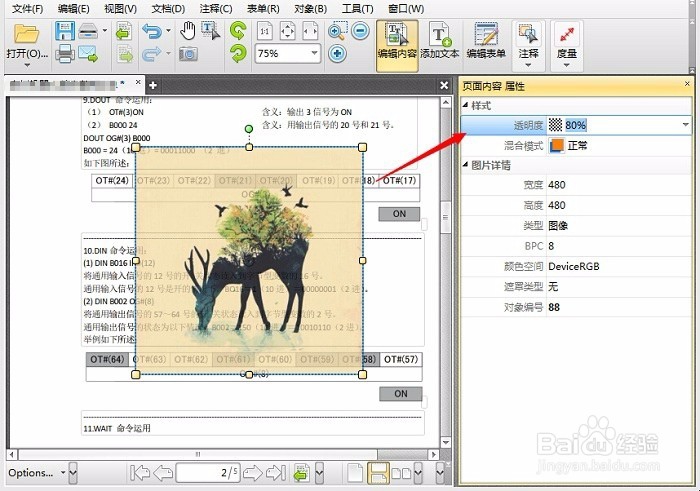
Task: Open the 对象(B) menu
Action: (311, 8)
